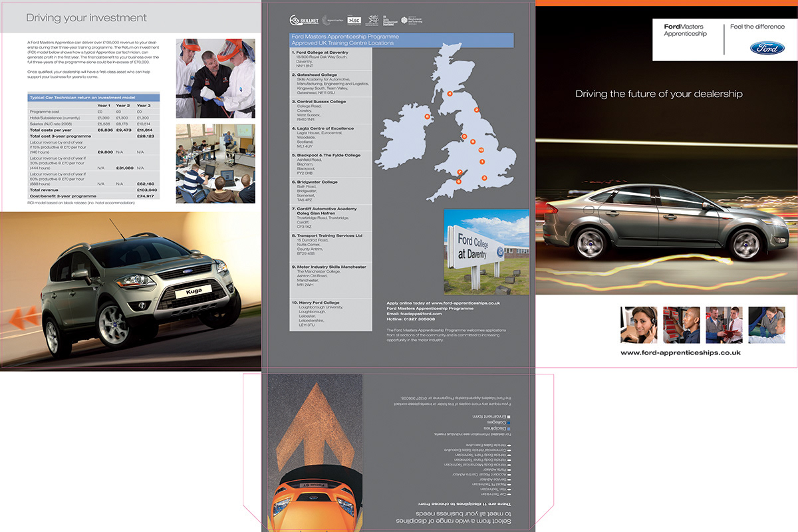Screen dimensions: 798x532
Task: Click the 'Feel the difference' tagline
Action: pos(757,27)
